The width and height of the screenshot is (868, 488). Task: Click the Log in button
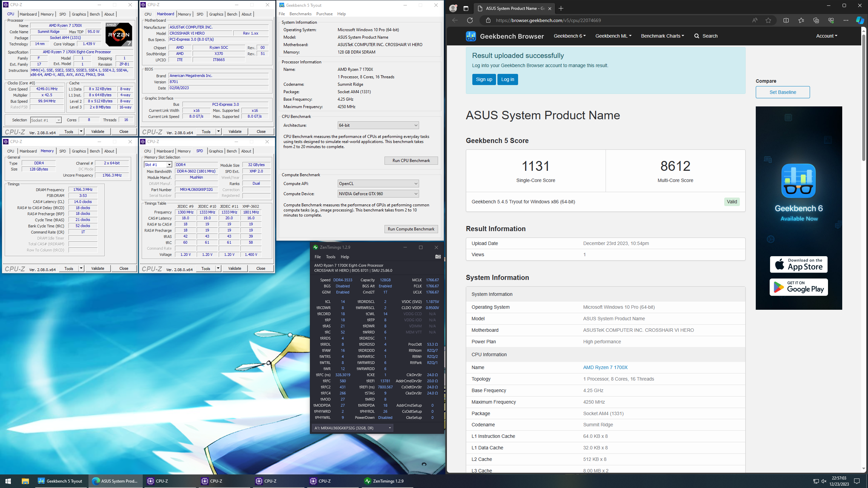click(x=507, y=79)
